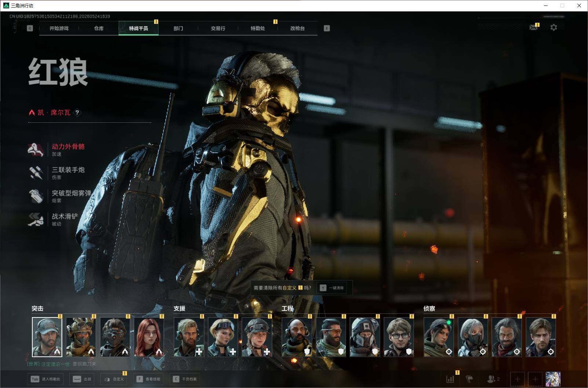Click the operator name 凯·席尔瓦
588x388 pixels.
point(54,112)
